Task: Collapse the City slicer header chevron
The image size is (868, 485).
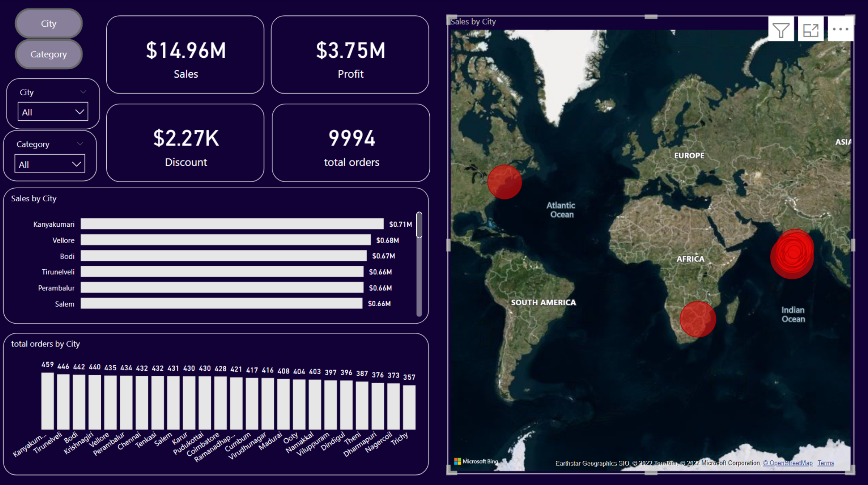Action: 83,92
